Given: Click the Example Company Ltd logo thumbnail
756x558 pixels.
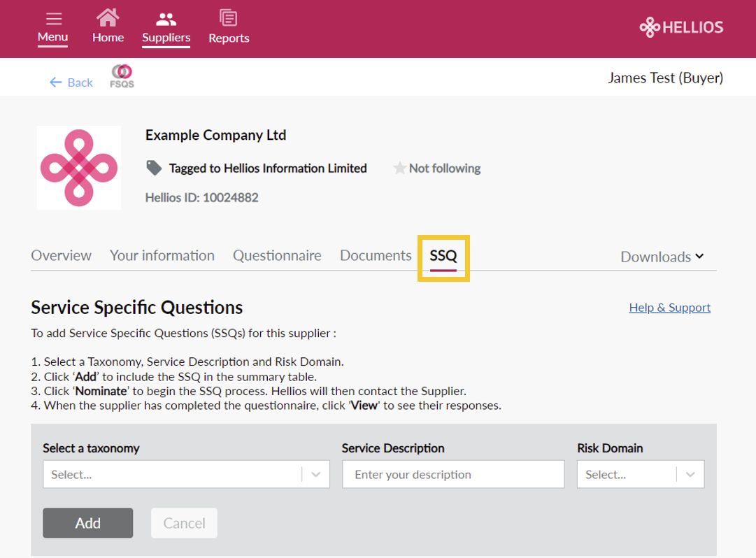Looking at the screenshot, I should 79,168.
